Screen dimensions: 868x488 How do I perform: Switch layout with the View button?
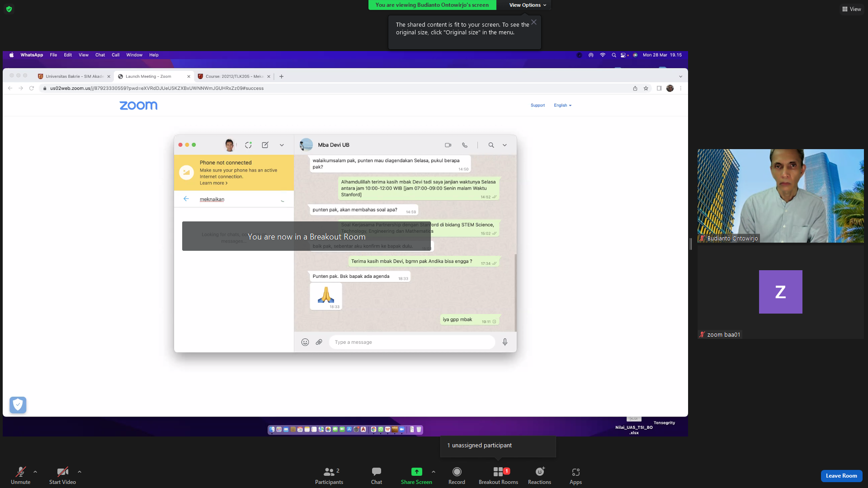pos(851,9)
